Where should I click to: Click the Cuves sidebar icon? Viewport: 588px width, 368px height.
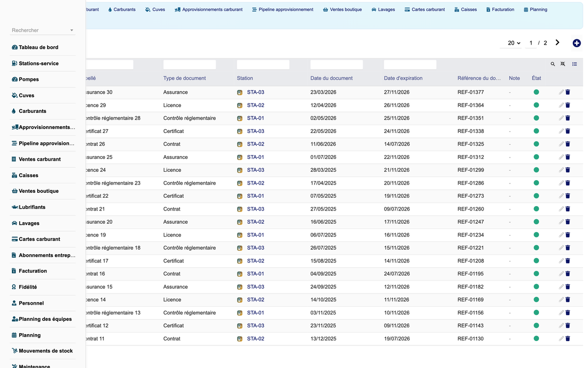[14, 95]
